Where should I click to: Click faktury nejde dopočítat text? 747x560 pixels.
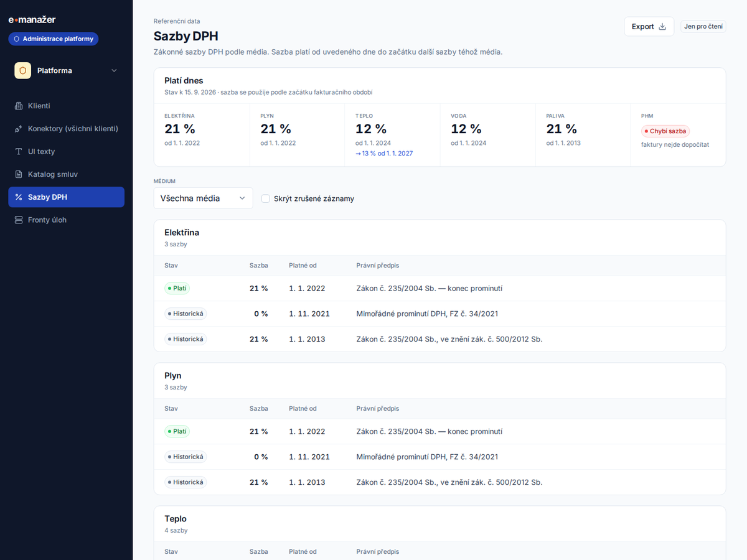675,145
